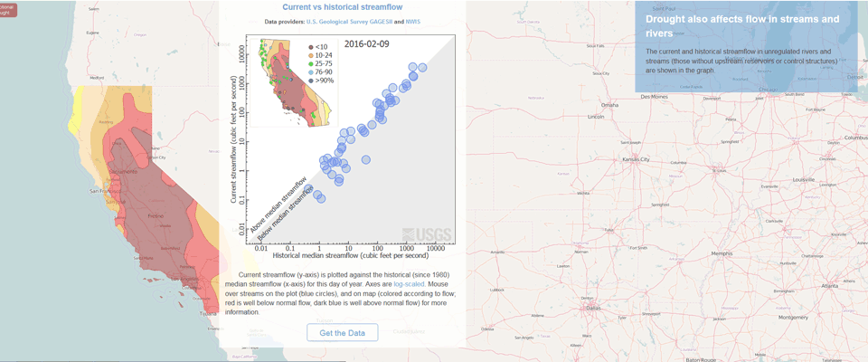The width and height of the screenshot is (868, 362).
Task: Click the Dallas map label
Action: [x=593, y=307]
